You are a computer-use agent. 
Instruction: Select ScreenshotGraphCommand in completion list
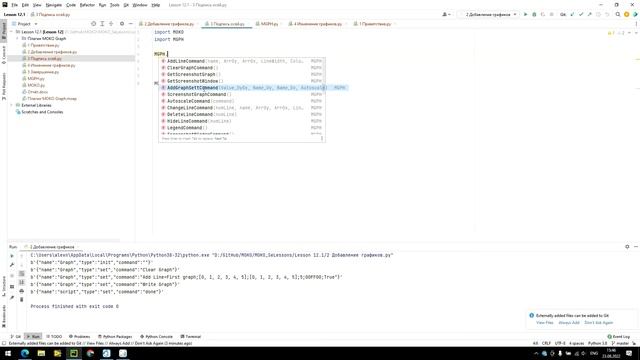pyautogui.click(x=242, y=94)
